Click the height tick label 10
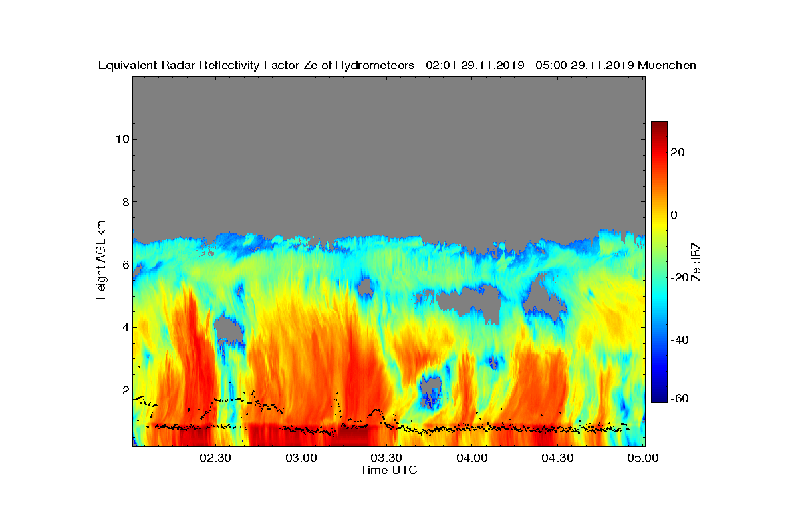Screen dimensions: 798x532 [121, 139]
